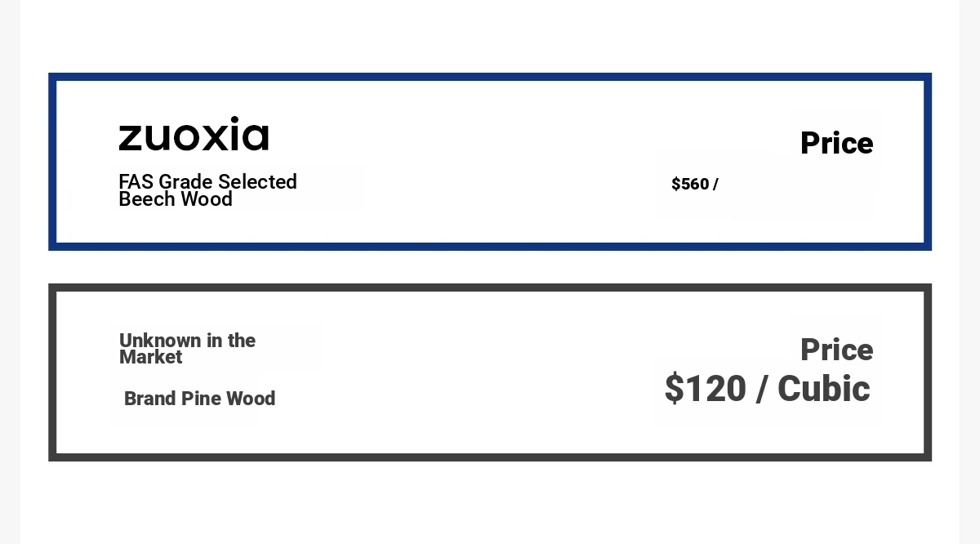Click the "Beech Wood" text line
Image resolution: width=980 pixels, height=544 pixels.
[x=176, y=199]
